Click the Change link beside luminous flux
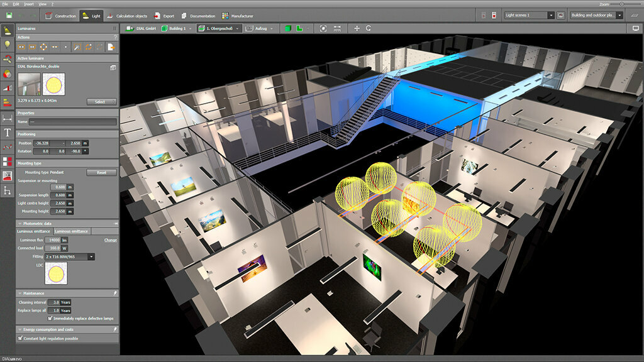The width and height of the screenshot is (644, 362). [x=111, y=240]
